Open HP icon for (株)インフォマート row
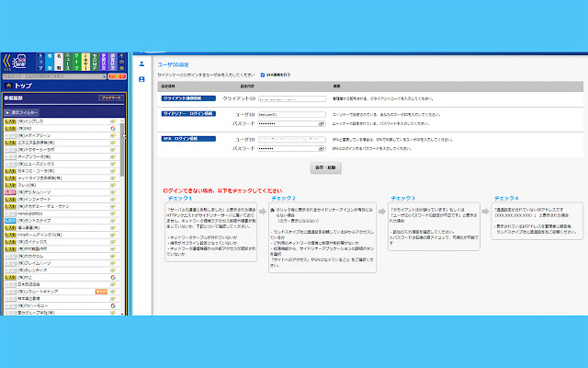Image resolution: width=588 pixels, height=368 pixels. (113, 200)
